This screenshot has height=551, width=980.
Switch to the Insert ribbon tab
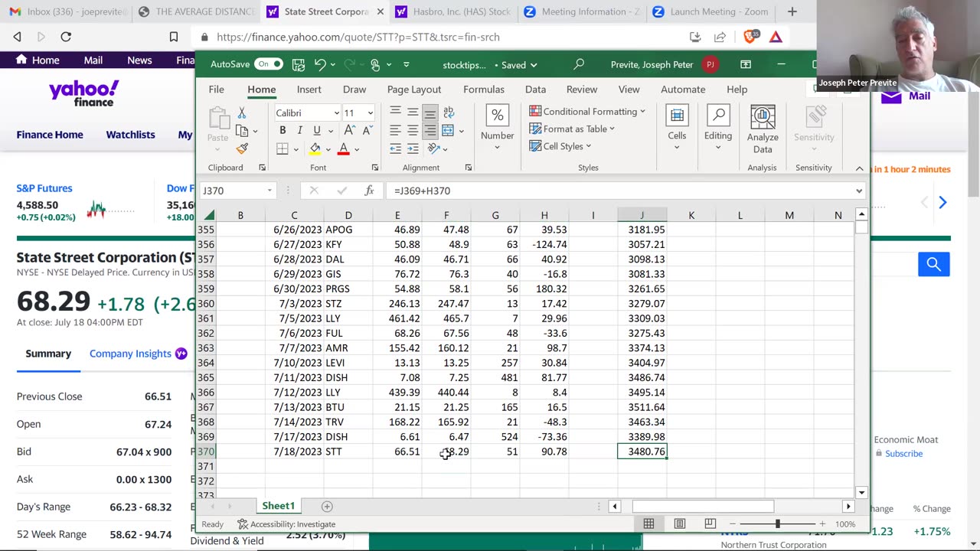click(309, 90)
